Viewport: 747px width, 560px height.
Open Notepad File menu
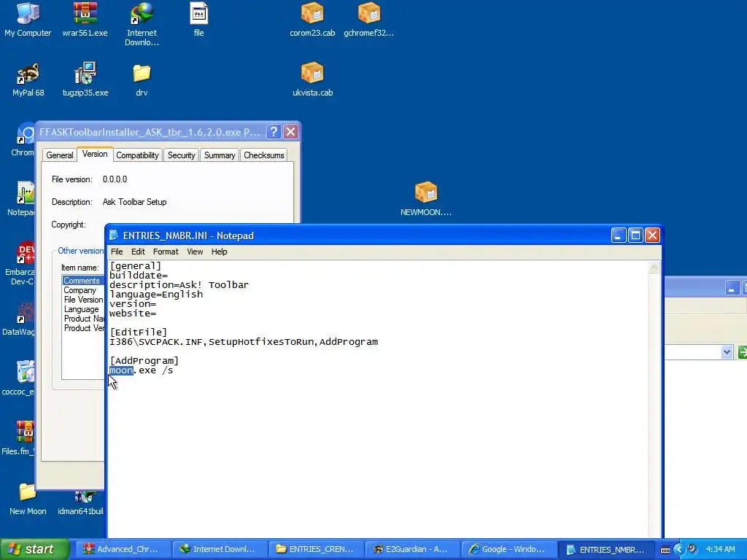click(117, 252)
